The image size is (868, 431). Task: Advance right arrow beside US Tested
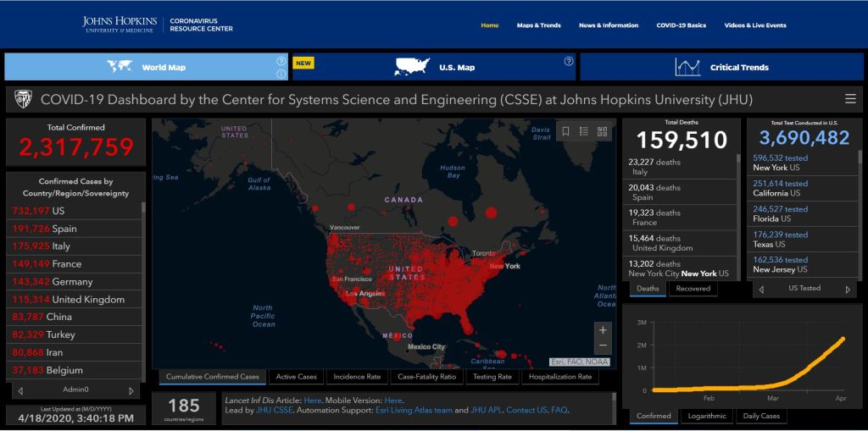pos(848,289)
